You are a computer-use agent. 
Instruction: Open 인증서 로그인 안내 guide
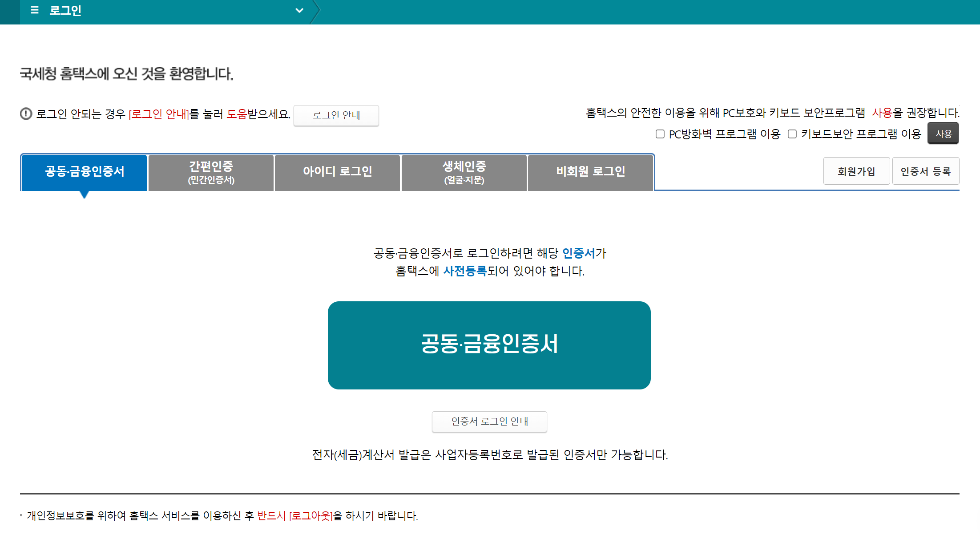(489, 421)
